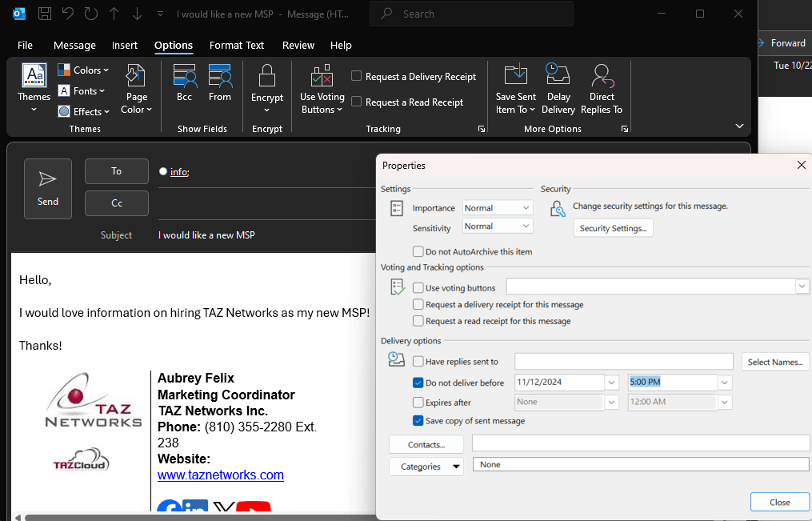This screenshot has height=521, width=812.
Task: Switch to the Help tab
Action: tap(341, 45)
